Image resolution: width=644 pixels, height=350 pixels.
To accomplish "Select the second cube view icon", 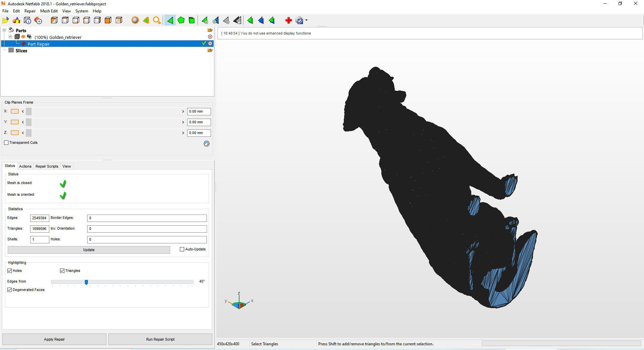I will point(65,20).
